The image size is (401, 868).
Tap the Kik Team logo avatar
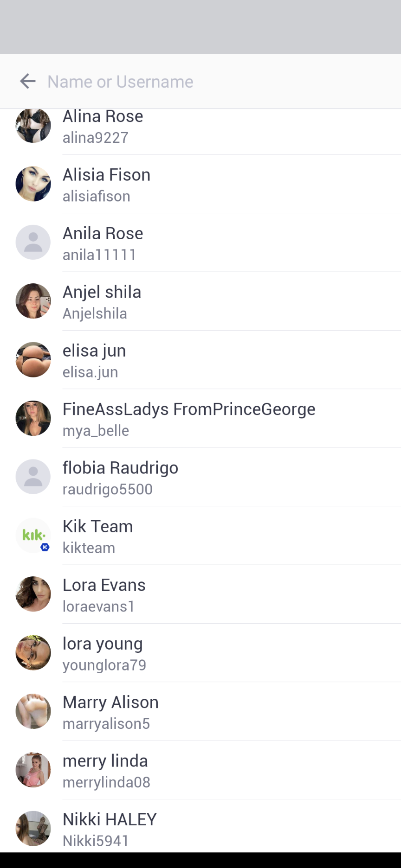click(x=33, y=536)
